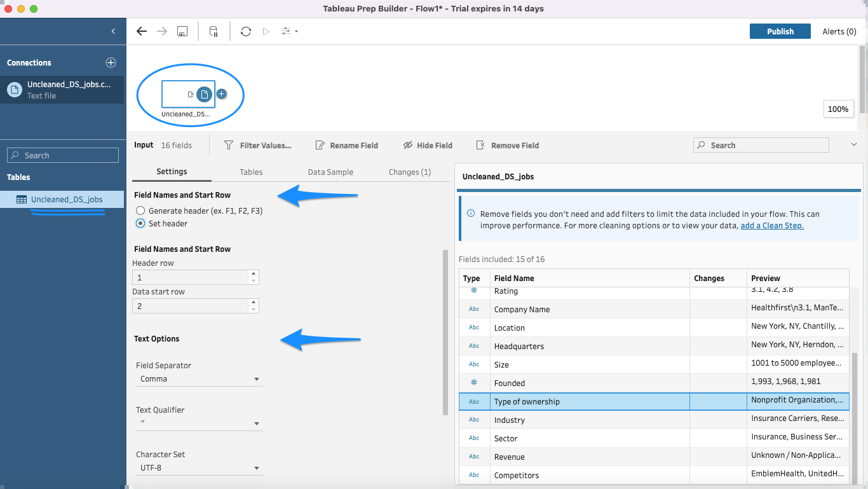
Task: Open the Alerts (0) panel
Action: coord(839,31)
